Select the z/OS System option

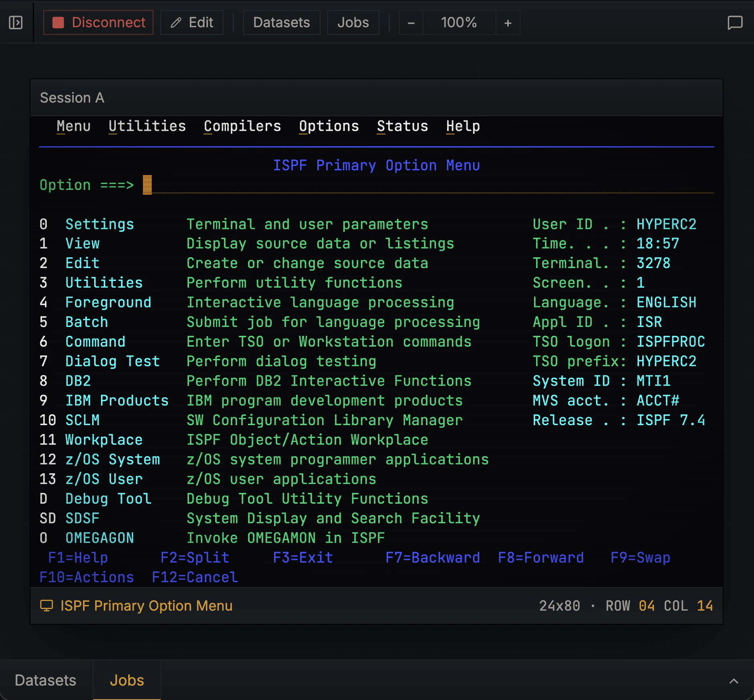(x=113, y=460)
